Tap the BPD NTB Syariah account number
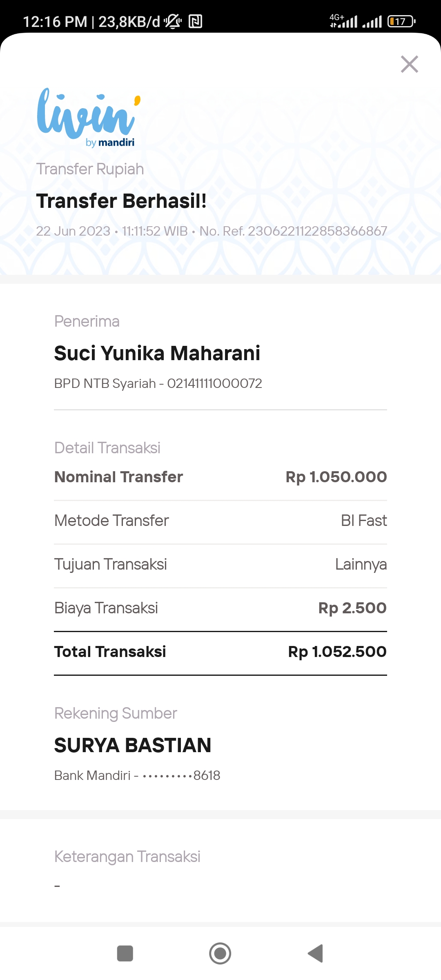 [x=158, y=383]
